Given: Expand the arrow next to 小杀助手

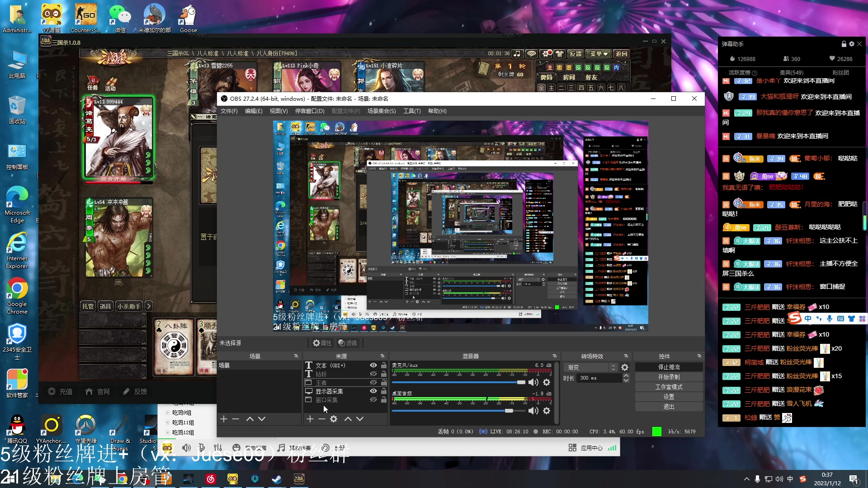Looking at the screenshot, I should [149, 306].
